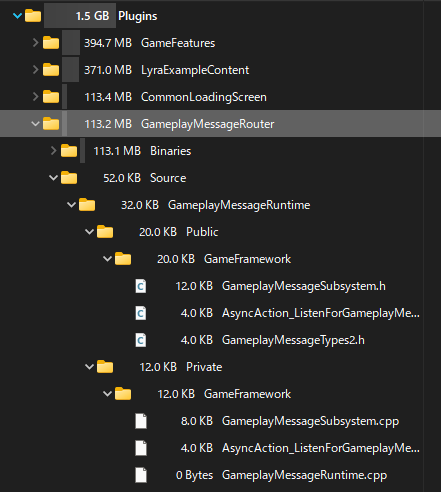This screenshot has height=492, width=441.
Task: Click the 32.0 KB size value
Action: click(x=140, y=205)
